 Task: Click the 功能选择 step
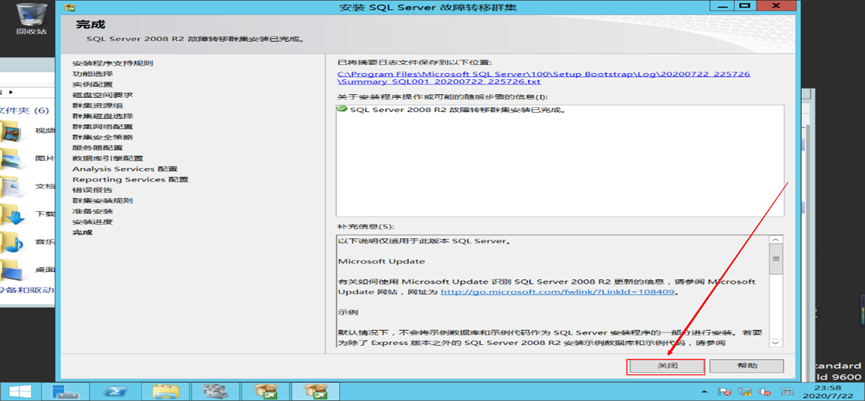click(x=92, y=74)
